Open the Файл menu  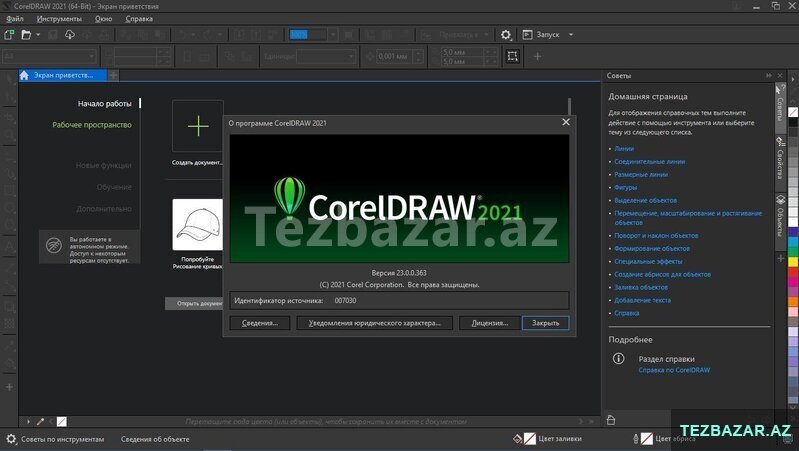pos(15,19)
